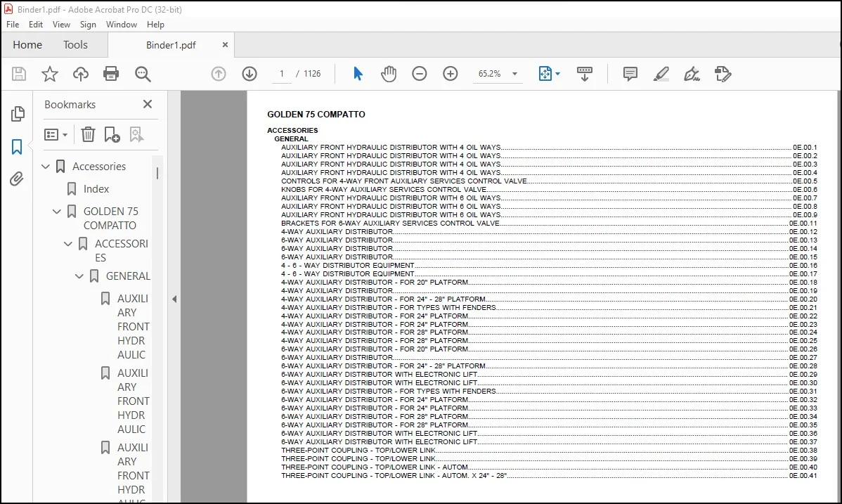This screenshot has width=842, height=504.
Task: Close the Bookmarks panel
Action: [148, 104]
